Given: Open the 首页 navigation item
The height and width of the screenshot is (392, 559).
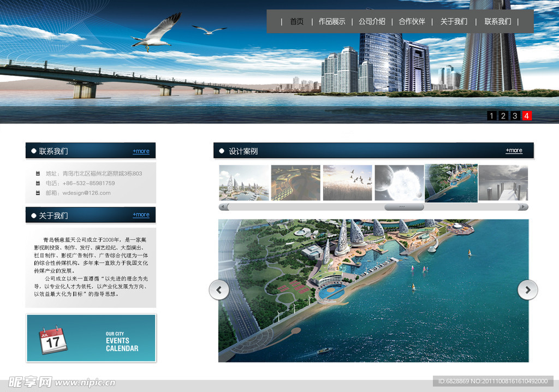Looking at the screenshot, I should [x=296, y=21].
